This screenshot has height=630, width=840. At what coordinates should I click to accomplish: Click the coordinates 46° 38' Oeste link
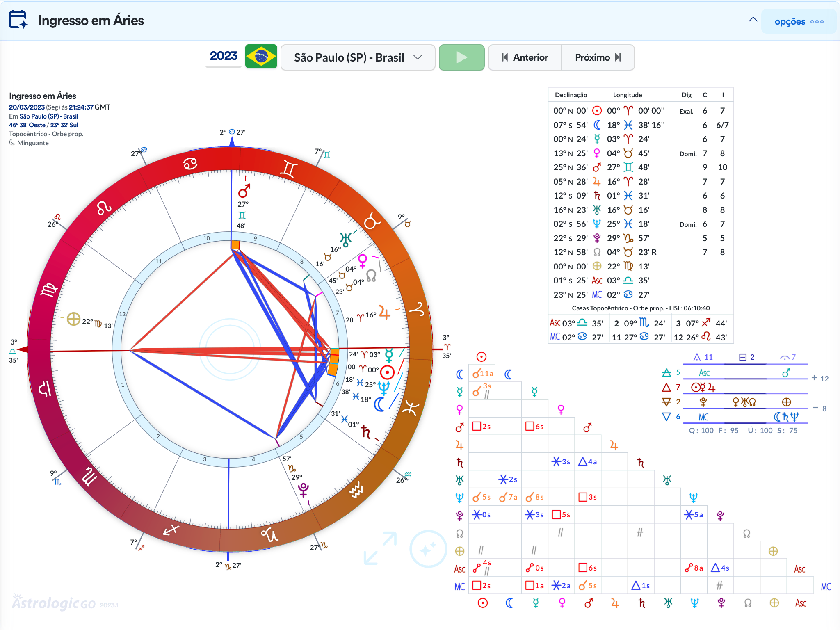(27, 125)
